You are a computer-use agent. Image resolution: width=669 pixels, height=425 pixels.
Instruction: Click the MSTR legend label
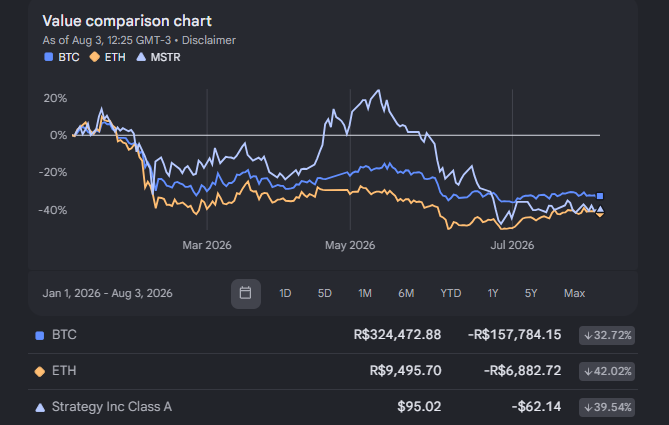[x=166, y=57]
